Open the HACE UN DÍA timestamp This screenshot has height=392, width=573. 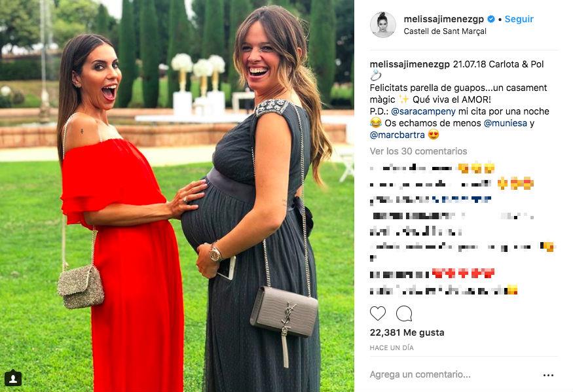point(392,347)
